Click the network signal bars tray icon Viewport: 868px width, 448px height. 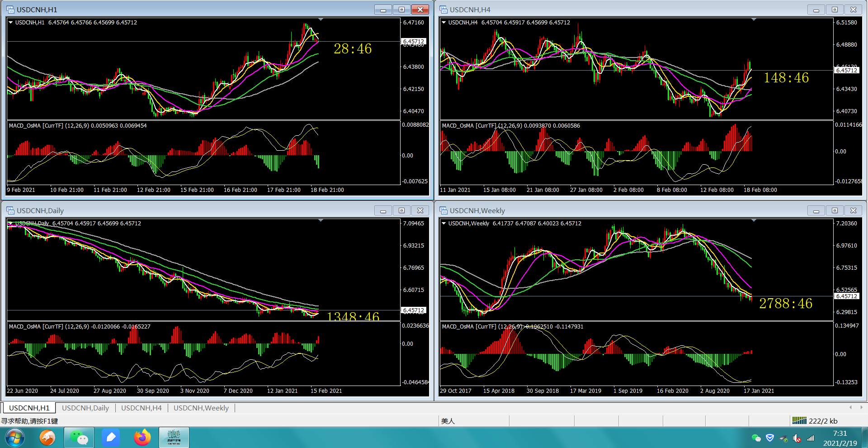point(811,438)
